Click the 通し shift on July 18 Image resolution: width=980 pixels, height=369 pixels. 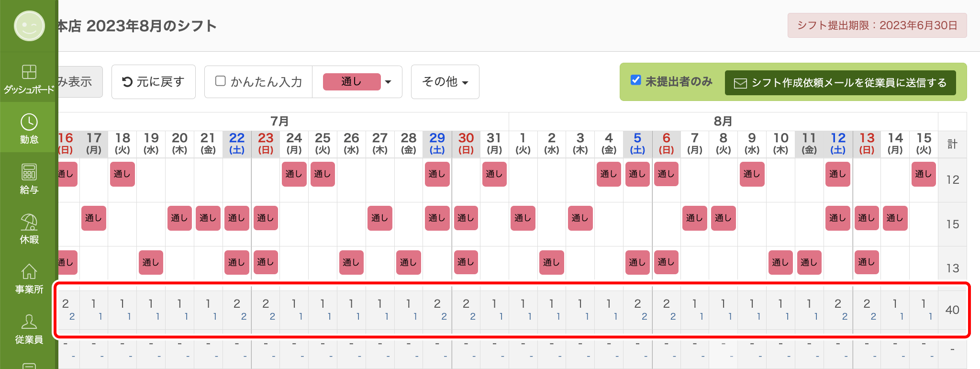coord(122,174)
